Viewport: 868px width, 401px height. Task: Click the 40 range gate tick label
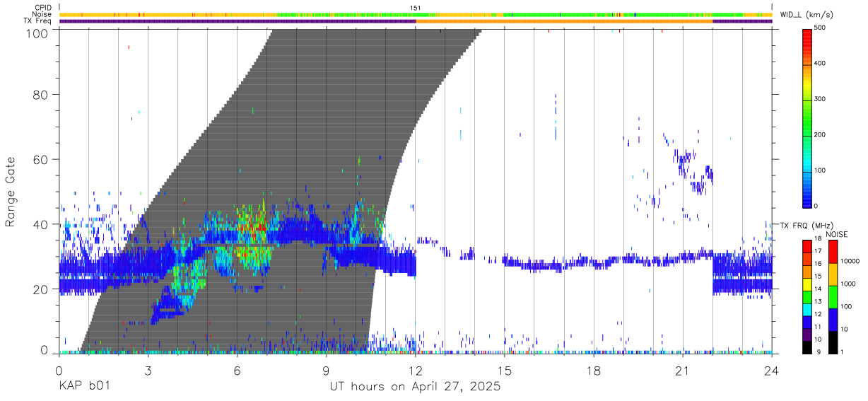40,225
